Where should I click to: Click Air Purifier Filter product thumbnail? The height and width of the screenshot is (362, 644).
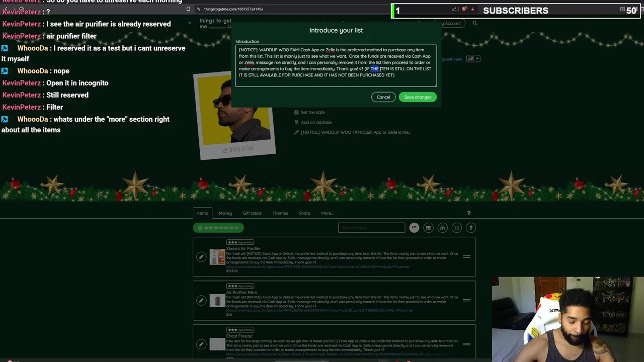coord(217,301)
